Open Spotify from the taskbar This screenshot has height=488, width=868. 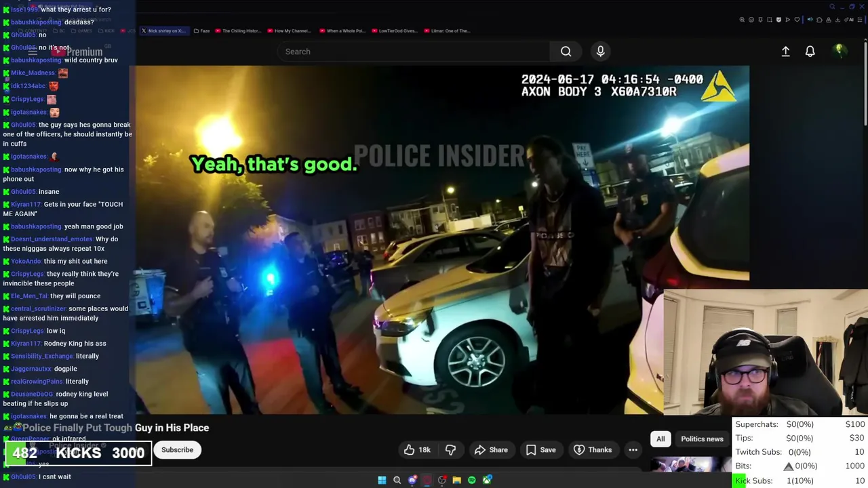(471, 480)
